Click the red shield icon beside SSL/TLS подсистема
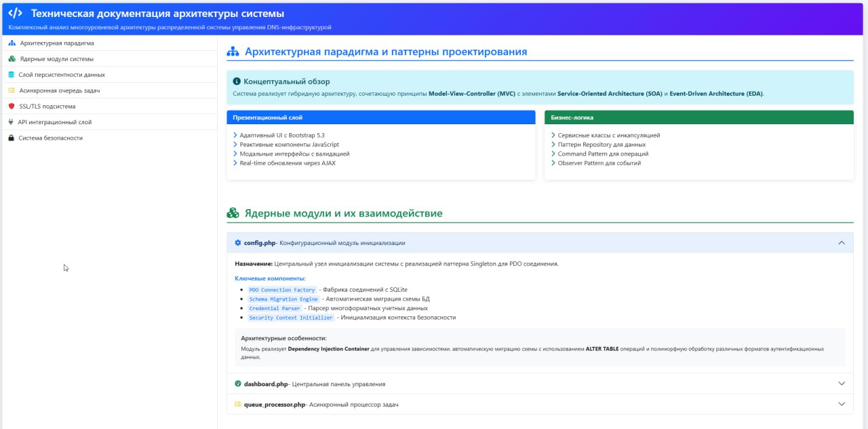Viewport: 868px width, 429px height. 12,107
